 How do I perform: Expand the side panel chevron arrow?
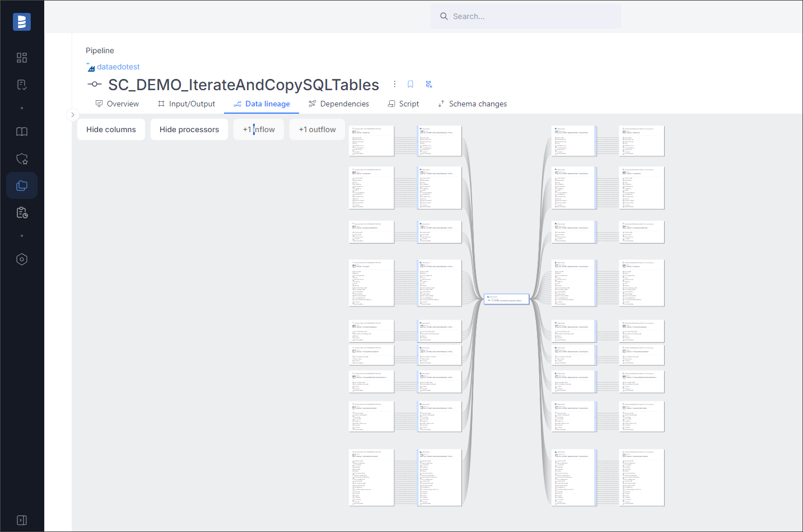pos(72,115)
